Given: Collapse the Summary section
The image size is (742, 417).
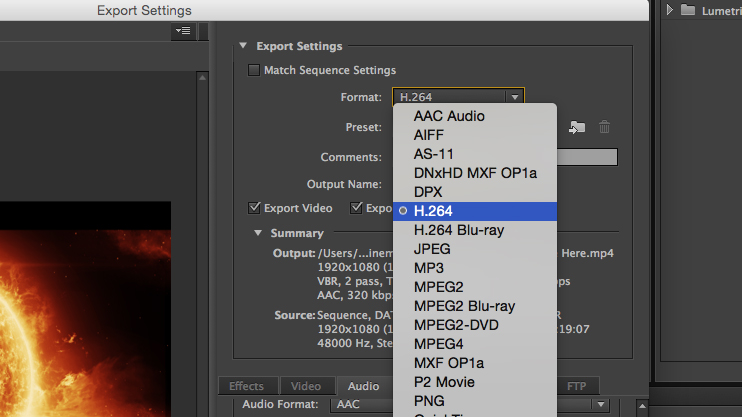Looking at the screenshot, I should coord(258,233).
